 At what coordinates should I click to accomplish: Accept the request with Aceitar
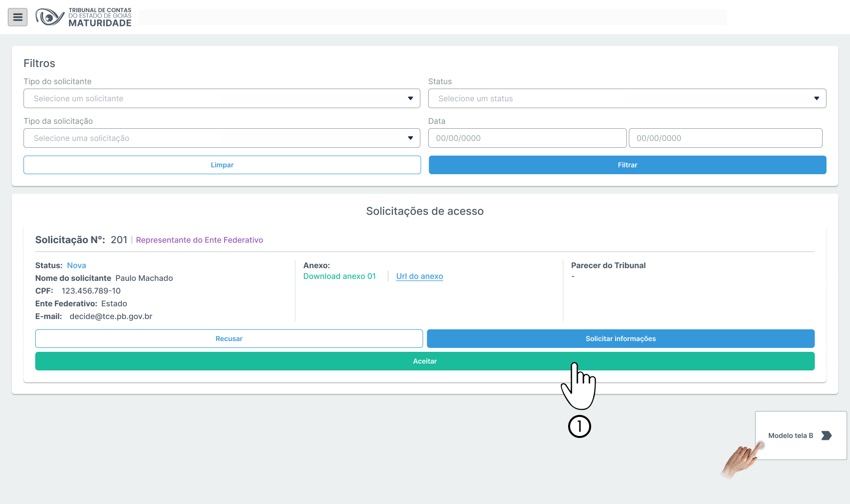pos(424,361)
